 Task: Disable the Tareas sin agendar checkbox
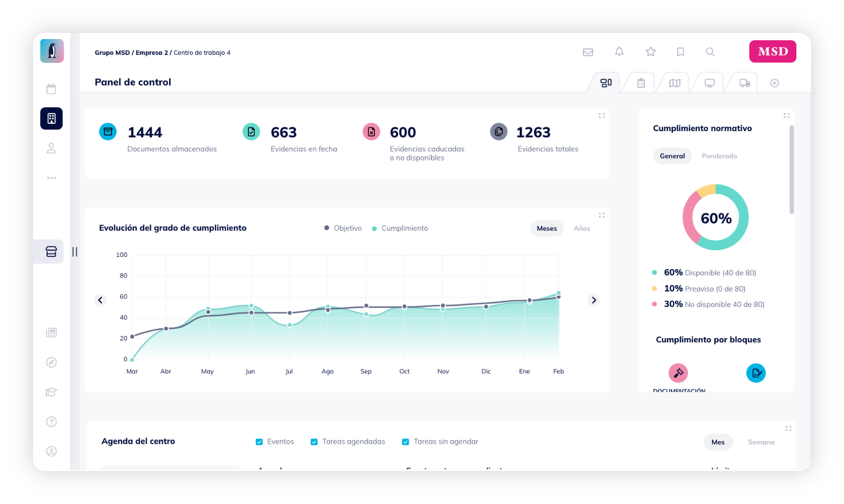[406, 442]
